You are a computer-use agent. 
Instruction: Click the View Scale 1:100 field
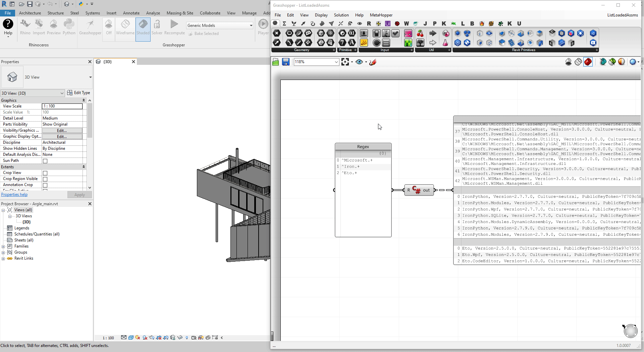(62, 106)
